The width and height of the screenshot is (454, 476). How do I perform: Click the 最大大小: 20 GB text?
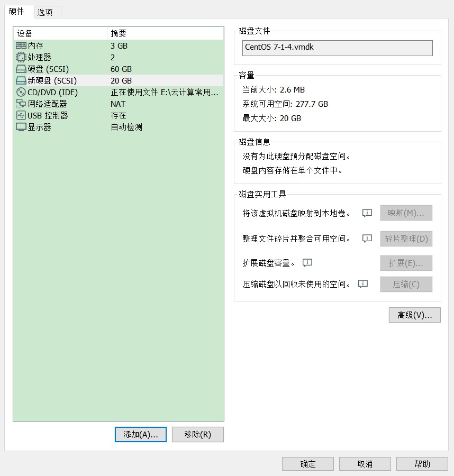coord(271,118)
